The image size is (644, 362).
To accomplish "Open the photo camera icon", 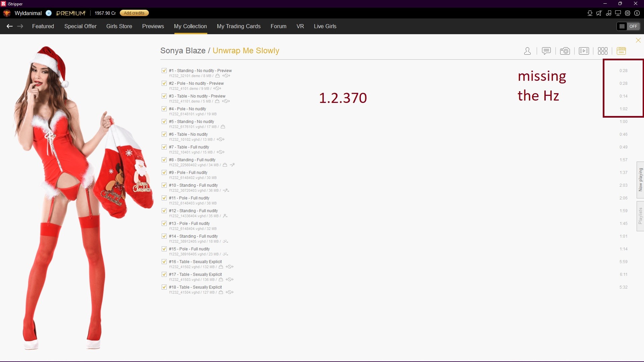I will 565,51.
